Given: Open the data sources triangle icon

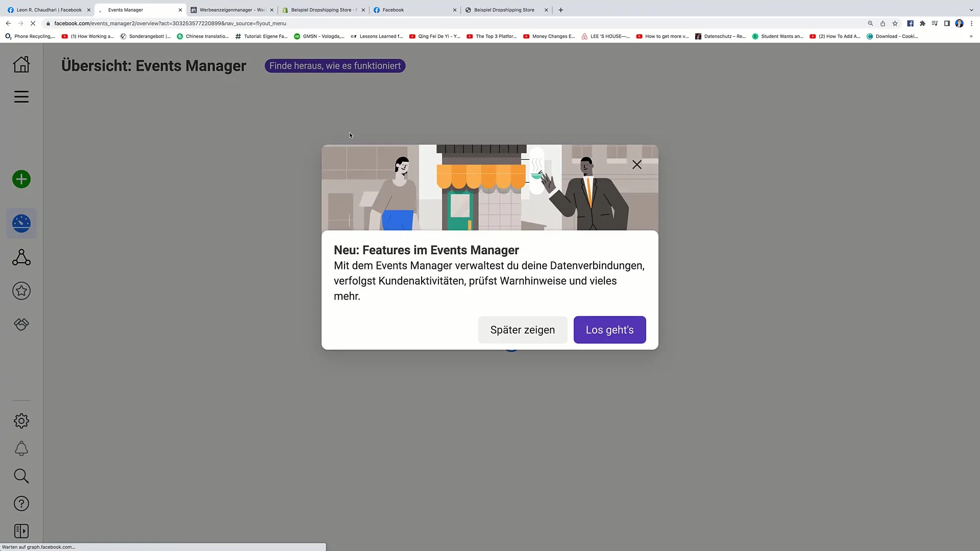Looking at the screenshot, I should click(21, 257).
